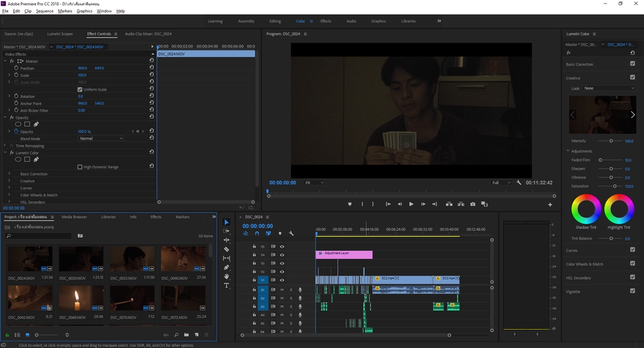Toggle Color Wheels & Match checkbox
The image size is (644, 348).
pos(633,264)
